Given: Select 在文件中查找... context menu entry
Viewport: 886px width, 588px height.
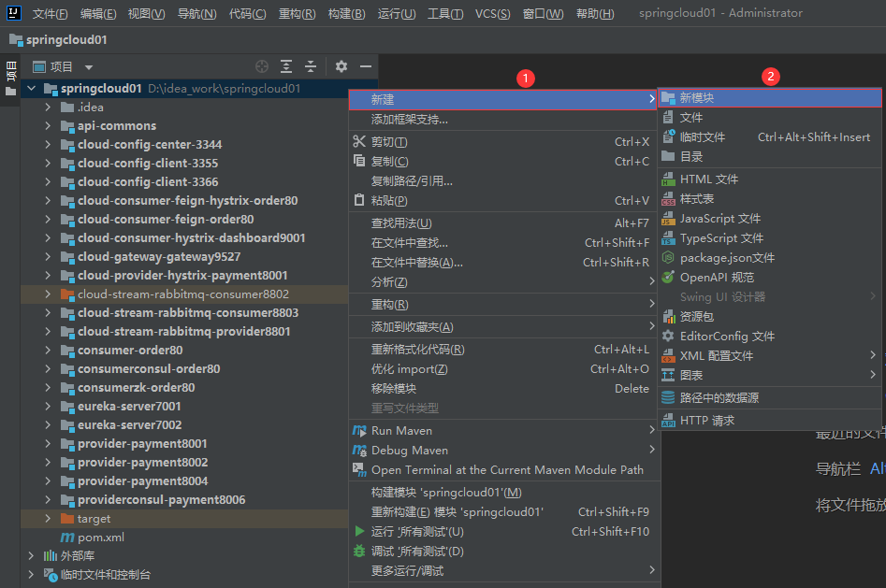Looking at the screenshot, I should [x=503, y=243].
